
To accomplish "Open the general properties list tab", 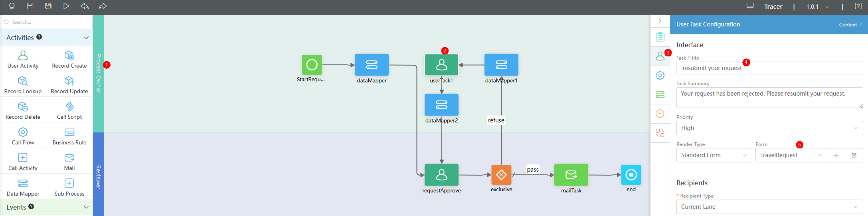I will point(660,37).
